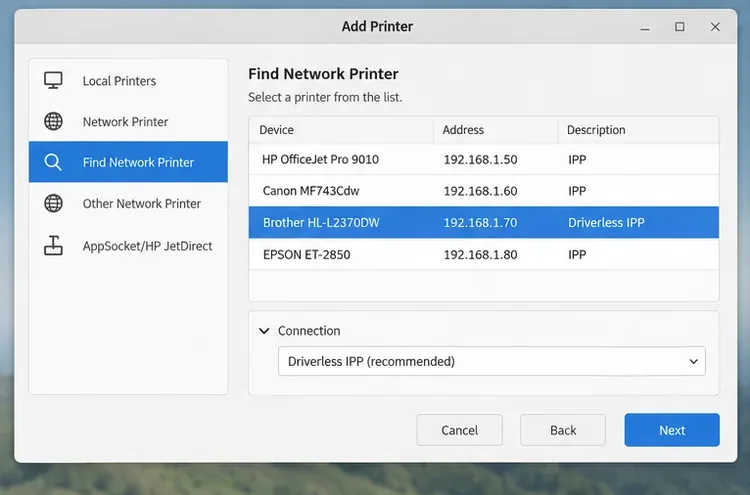Screen dimensions: 750x495
Task: Collapse the Connection section chevron
Action: pyautogui.click(x=264, y=330)
